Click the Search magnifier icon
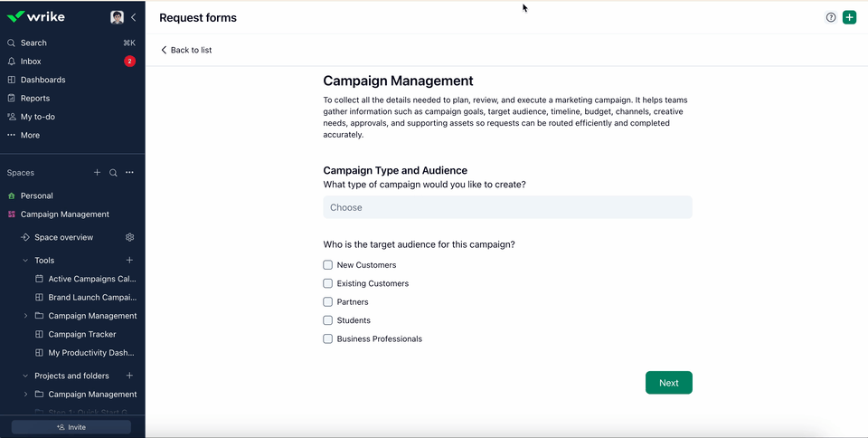This screenshot has height=438, width=868. [11, 43]
